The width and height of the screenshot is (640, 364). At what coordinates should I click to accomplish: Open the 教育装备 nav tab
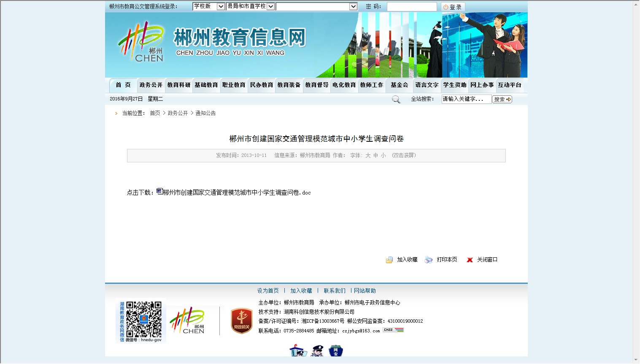pyautogui.click(x=289, y=85)
